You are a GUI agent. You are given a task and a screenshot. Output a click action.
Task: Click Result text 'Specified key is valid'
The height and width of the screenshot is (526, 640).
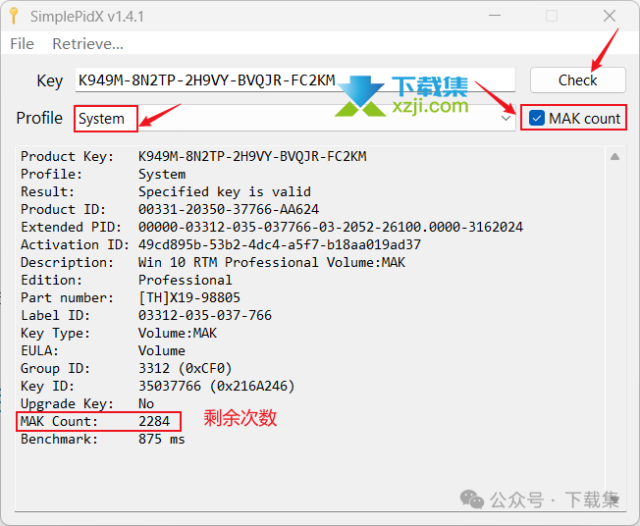point(224,191)
